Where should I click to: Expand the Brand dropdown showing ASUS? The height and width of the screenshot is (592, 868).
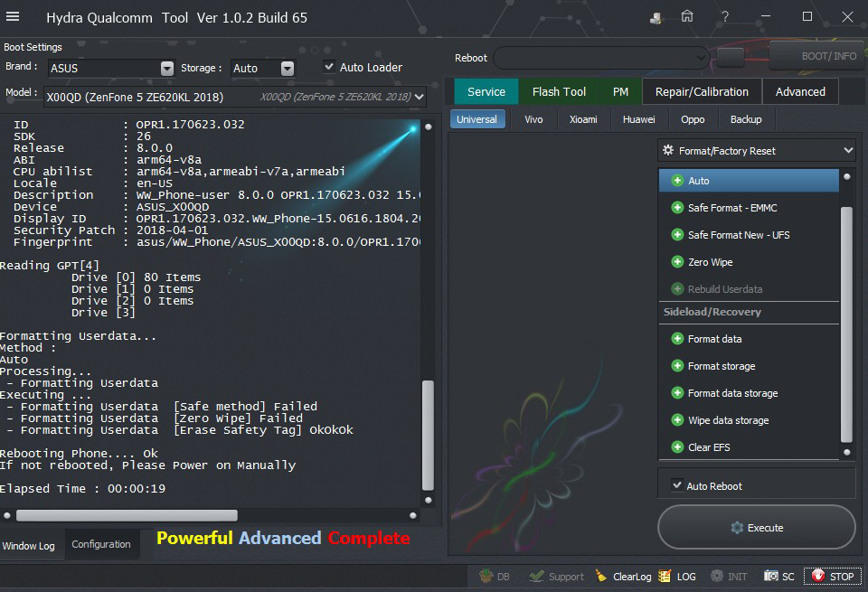167,69
